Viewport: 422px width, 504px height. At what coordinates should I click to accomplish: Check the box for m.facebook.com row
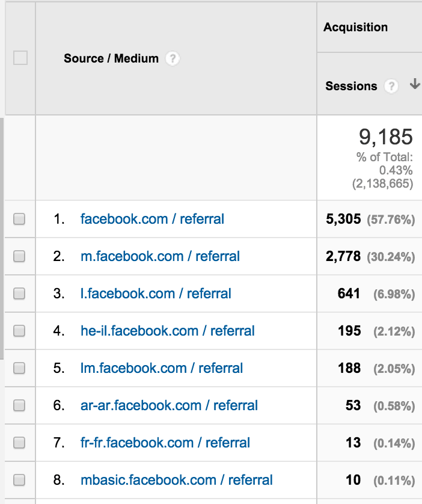pos(19,256)
